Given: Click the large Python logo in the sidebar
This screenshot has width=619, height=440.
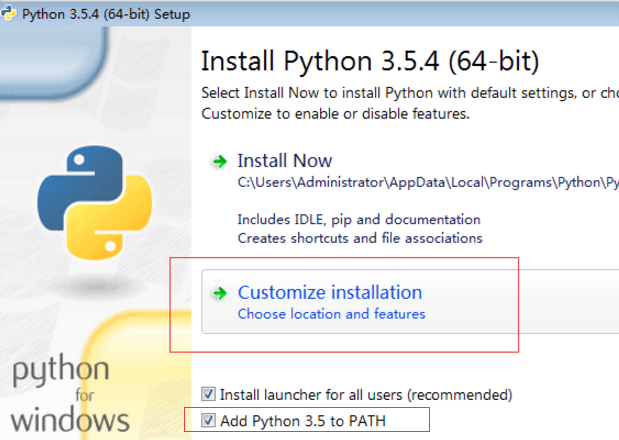Looking at the screenshot, I should [x=95, y=202].
